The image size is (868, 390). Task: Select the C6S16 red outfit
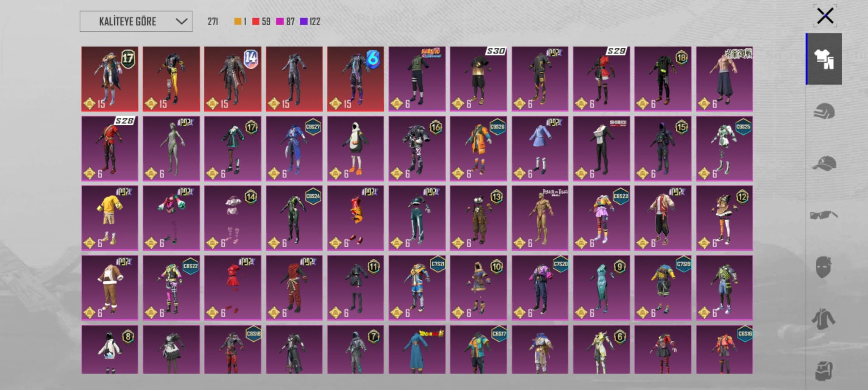tap(724, 349)
